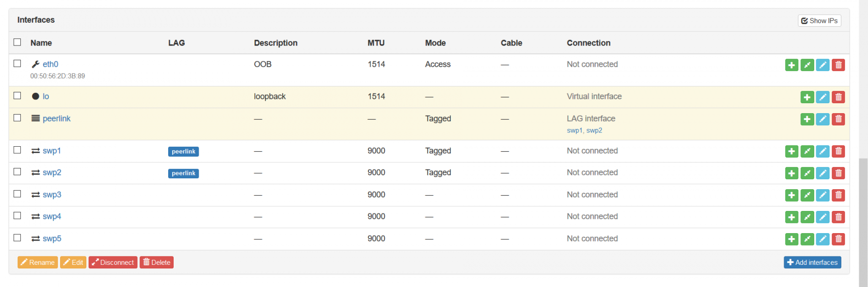
Task: Open the swp5 interface link
Action: (52, 239)
